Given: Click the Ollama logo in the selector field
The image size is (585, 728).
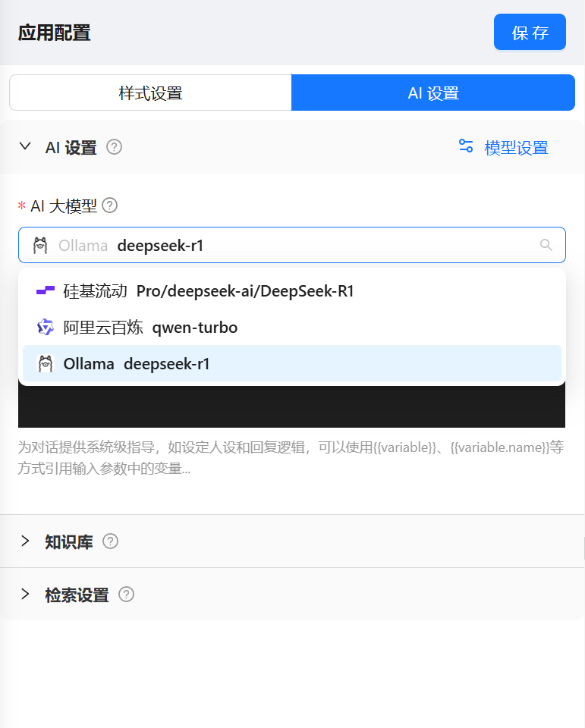Looking at the screenshot, I should [x=40, y=245].
